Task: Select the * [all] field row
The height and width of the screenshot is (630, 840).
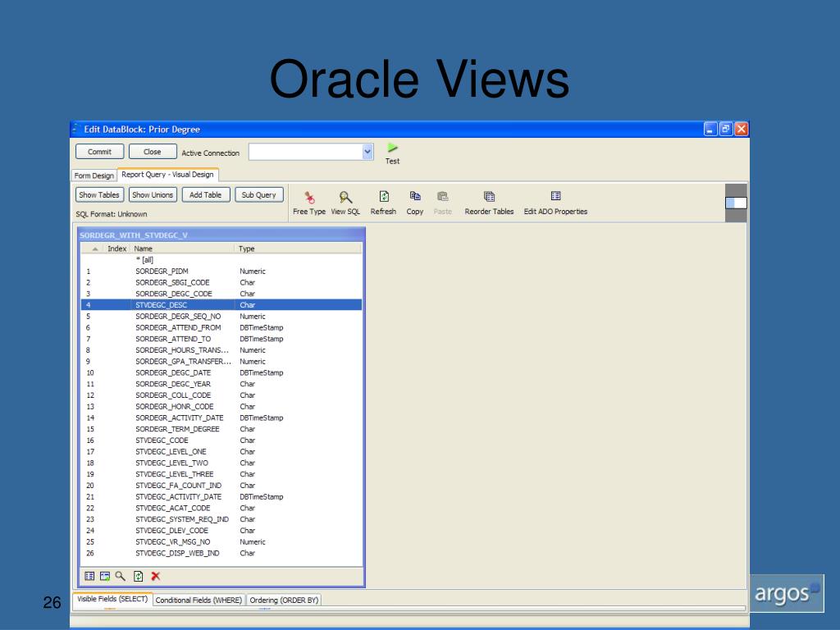Action: [221, 260]
